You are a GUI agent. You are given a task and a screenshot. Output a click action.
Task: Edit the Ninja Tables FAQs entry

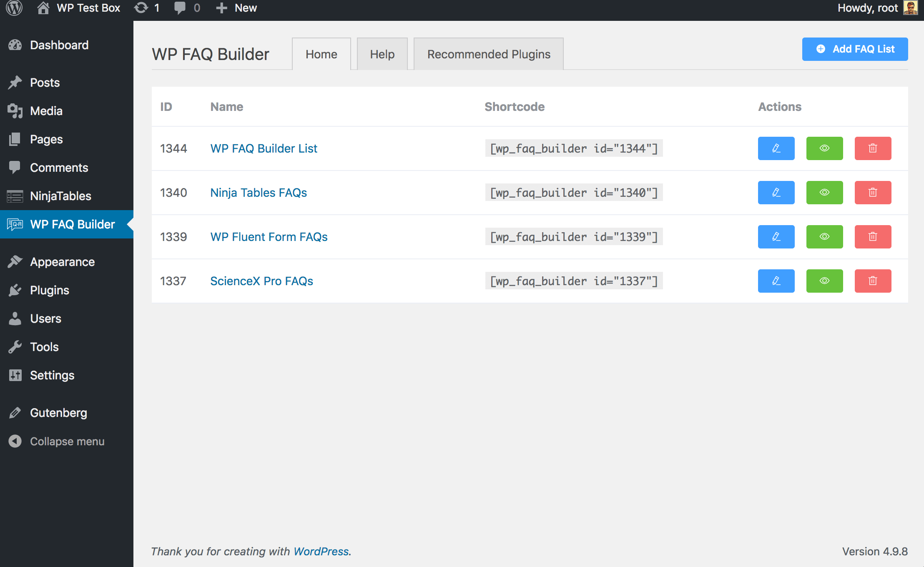[776, 193]
